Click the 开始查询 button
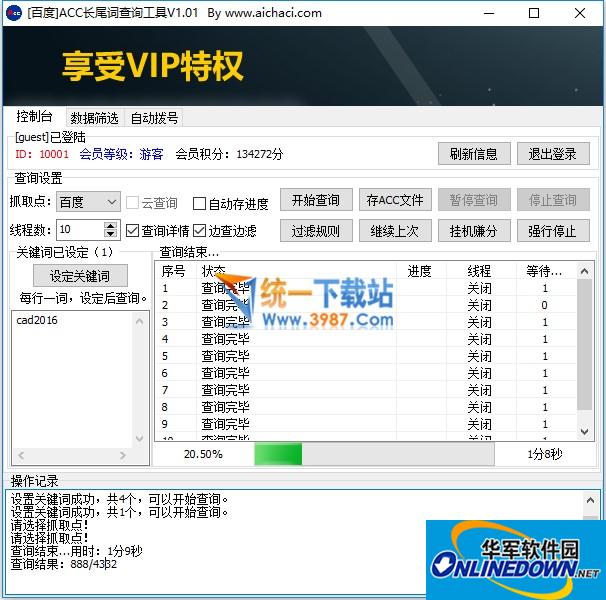Screen dimensions: 606x600 coord(316,200)
